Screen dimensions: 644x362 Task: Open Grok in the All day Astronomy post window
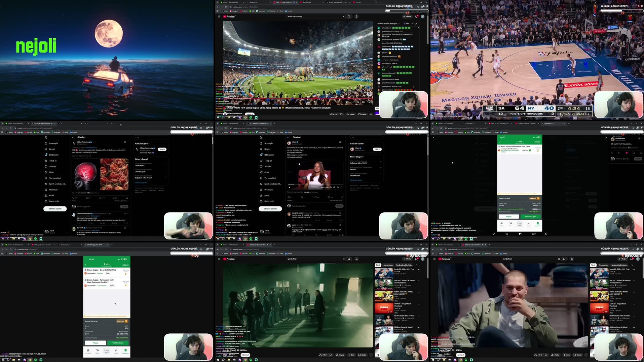tap(49, 172)
